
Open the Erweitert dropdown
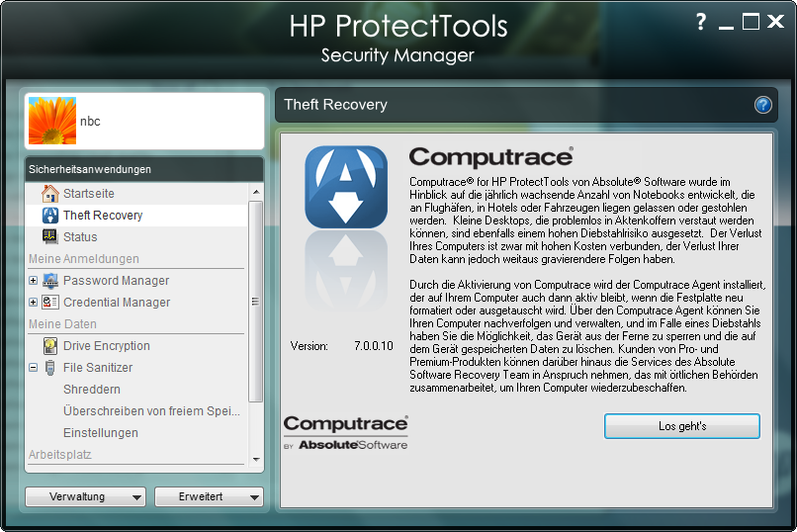pos(209,496)
